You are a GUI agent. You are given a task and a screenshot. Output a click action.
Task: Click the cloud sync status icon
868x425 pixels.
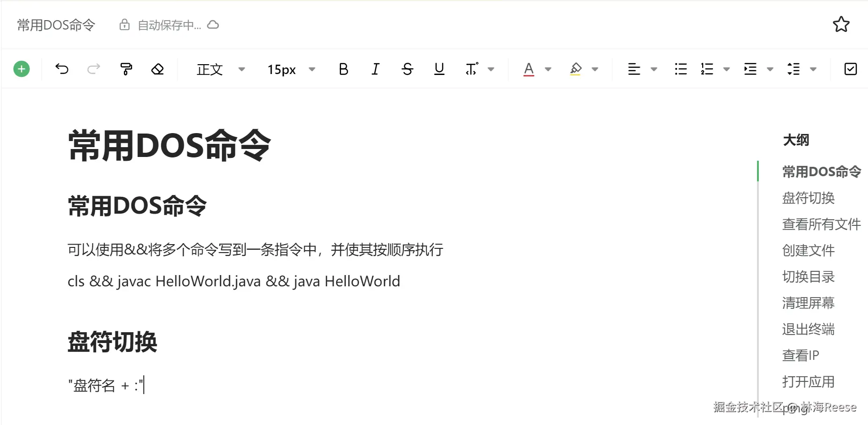point(213,25)
